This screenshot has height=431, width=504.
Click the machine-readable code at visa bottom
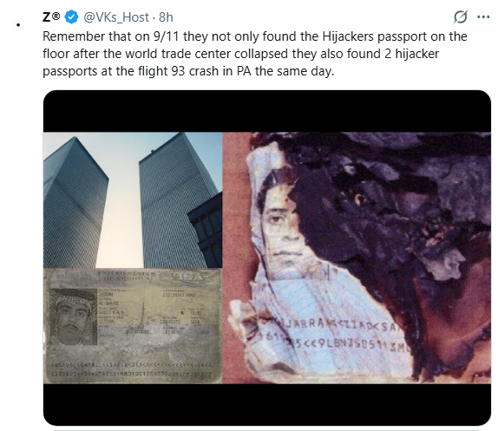click(132, 370)
